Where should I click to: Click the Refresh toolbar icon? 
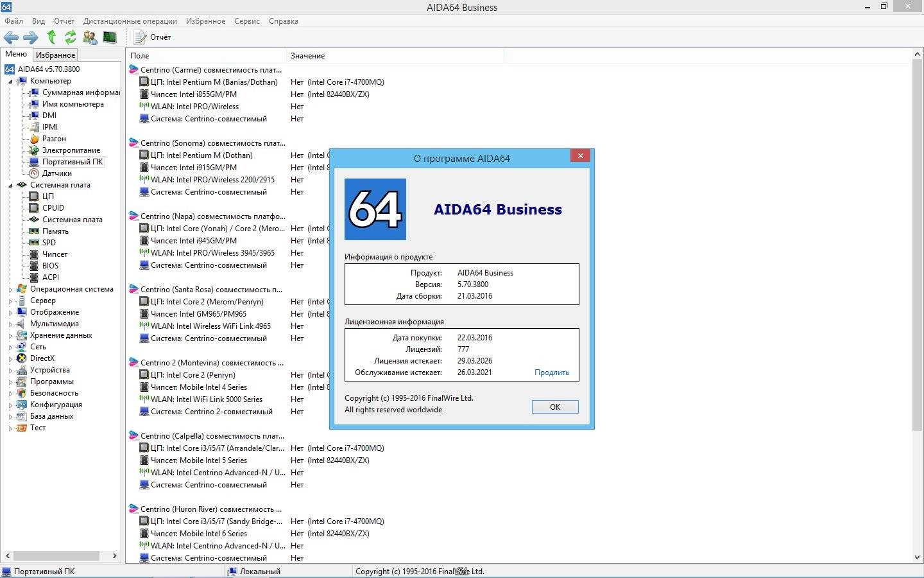click(x=70, y=37)
